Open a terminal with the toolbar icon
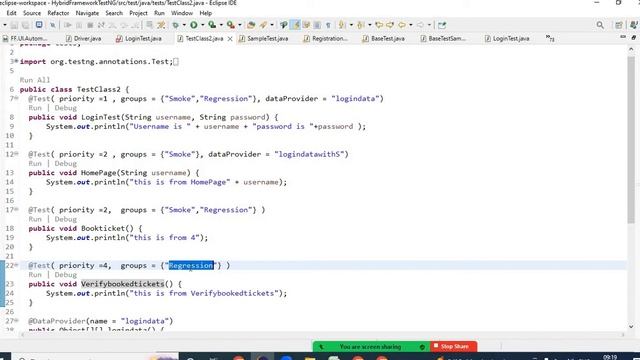Image resolution: width=640 pixels, height=360 pixels. pos(39,25)
